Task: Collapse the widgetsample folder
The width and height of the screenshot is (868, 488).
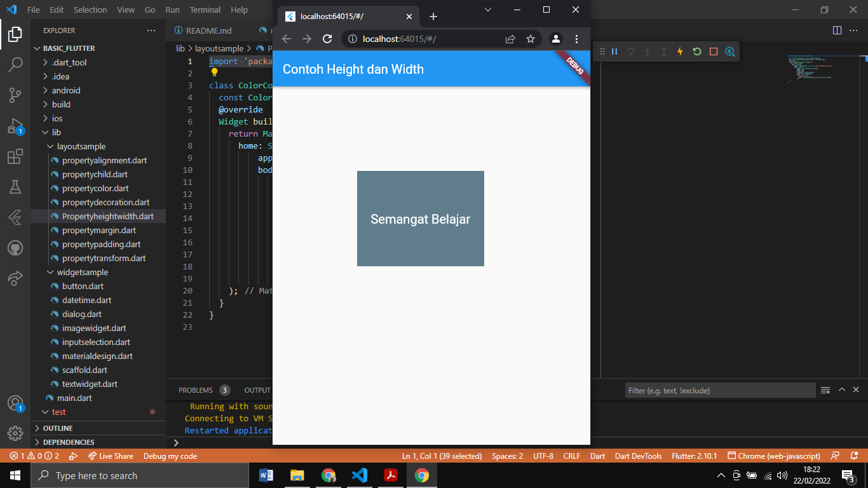Action: click(x=50, y=272)
